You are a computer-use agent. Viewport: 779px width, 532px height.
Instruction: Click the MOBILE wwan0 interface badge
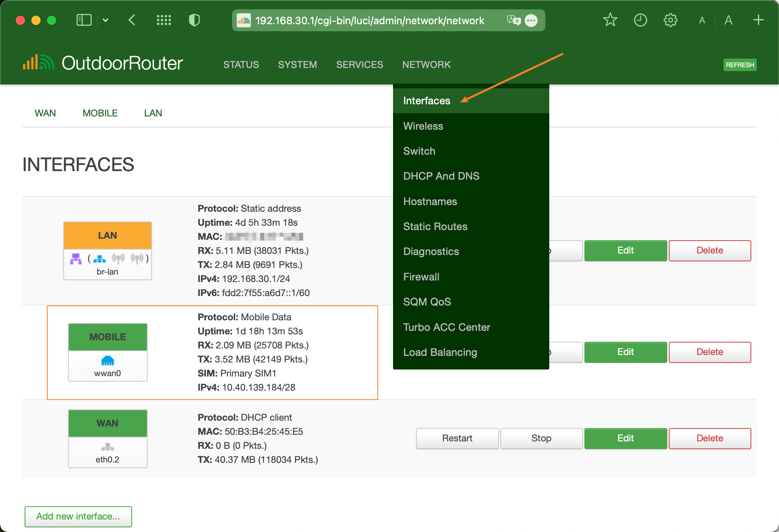pos(108,352)
